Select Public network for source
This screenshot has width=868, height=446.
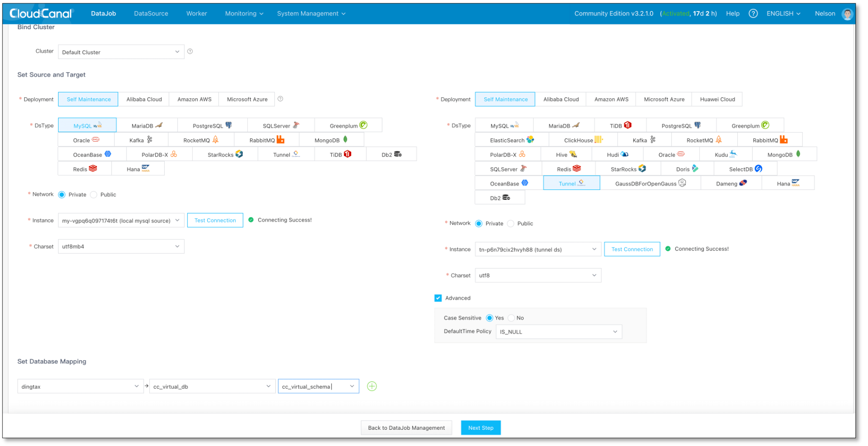[x=94, y=195]
